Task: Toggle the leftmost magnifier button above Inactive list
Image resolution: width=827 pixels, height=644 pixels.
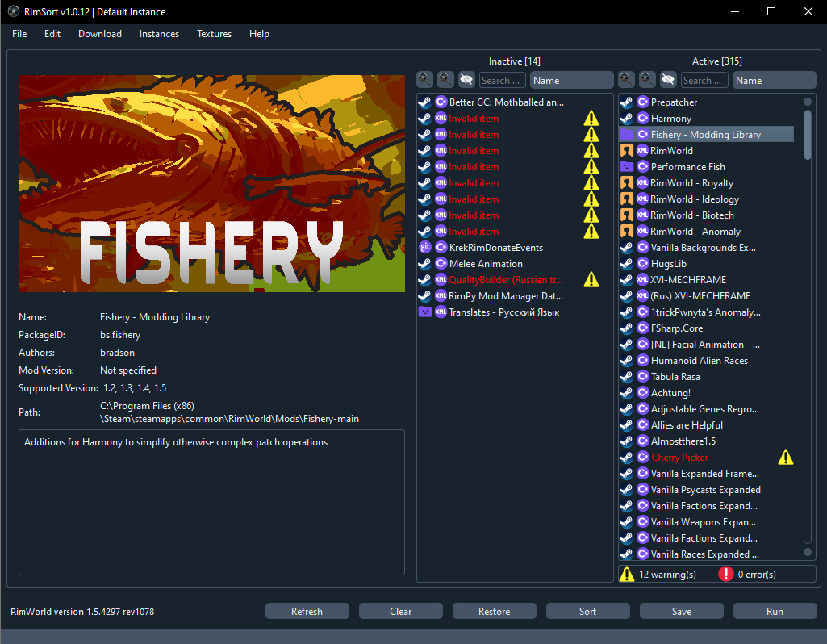Action: tap(424, 80)
